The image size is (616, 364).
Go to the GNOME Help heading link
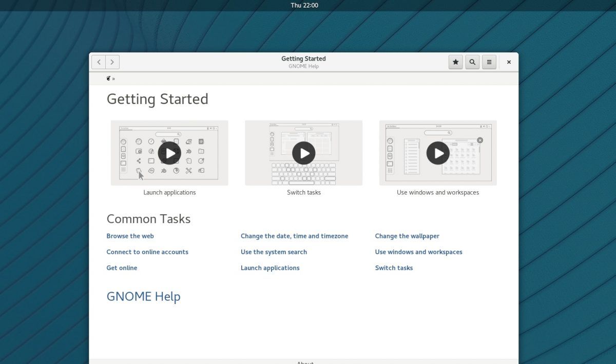coord(143,296)
